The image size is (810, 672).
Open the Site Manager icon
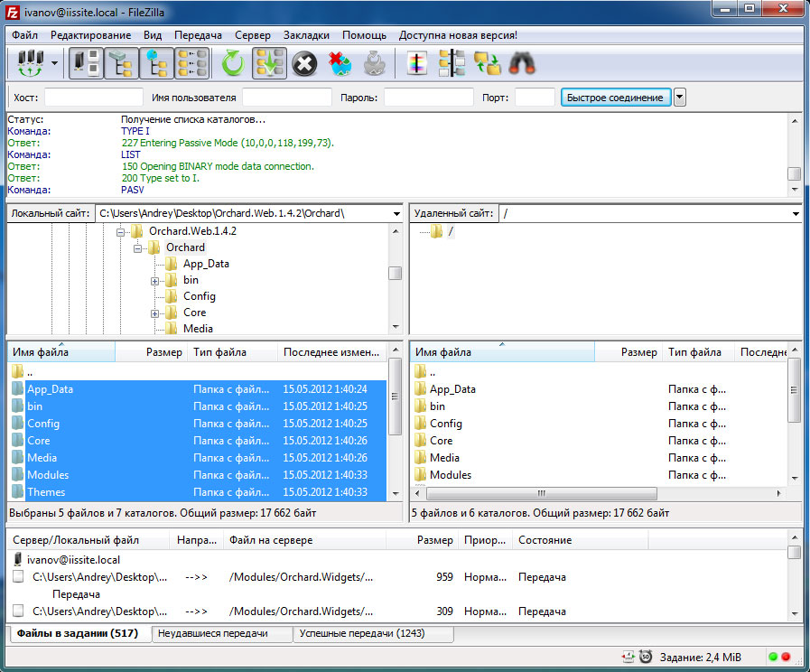pyautogui.click(x=30, y=63)
